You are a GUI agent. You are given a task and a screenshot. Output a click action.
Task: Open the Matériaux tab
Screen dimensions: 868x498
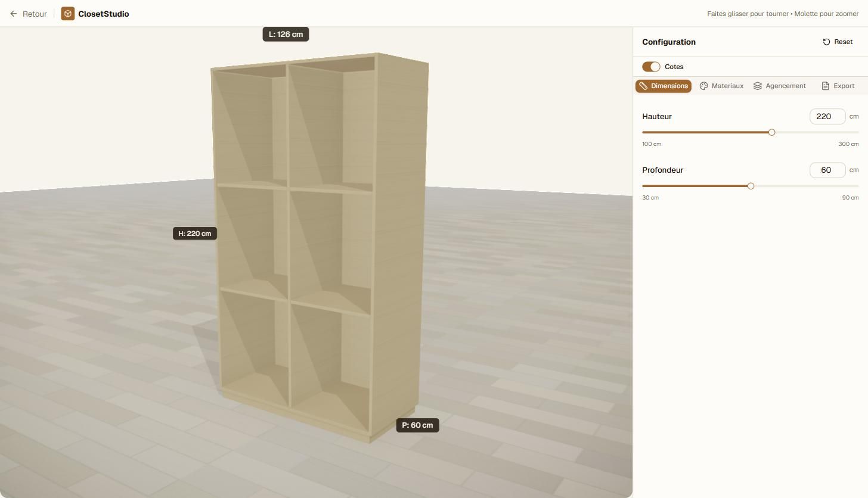pos(721,86)
